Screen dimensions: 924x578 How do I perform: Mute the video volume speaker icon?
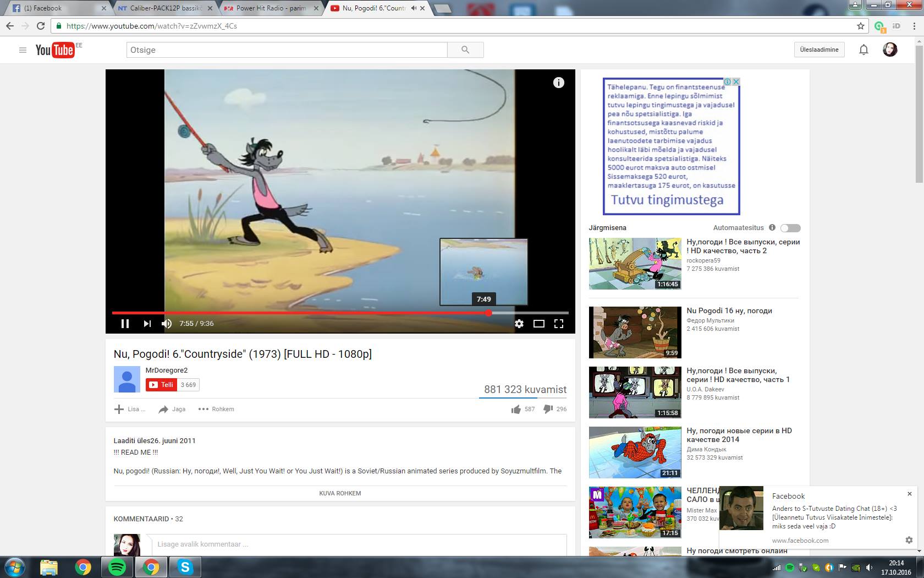(167, 324)
